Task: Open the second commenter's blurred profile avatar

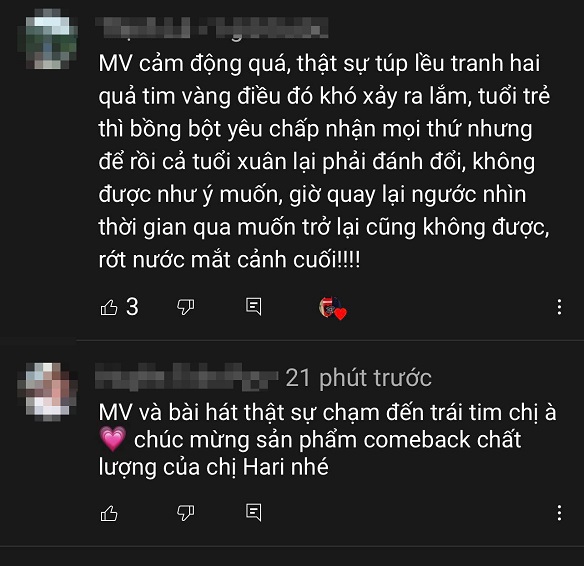Action: coord(48,392)
